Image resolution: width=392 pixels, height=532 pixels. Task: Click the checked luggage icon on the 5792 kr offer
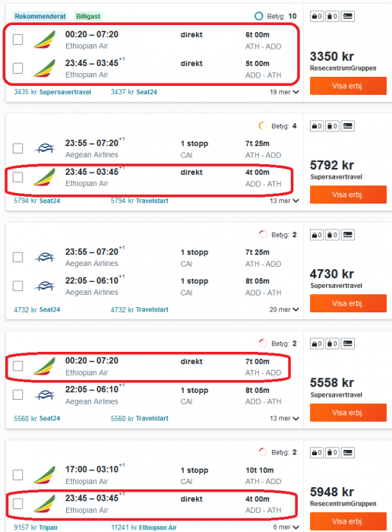point(332,126)
